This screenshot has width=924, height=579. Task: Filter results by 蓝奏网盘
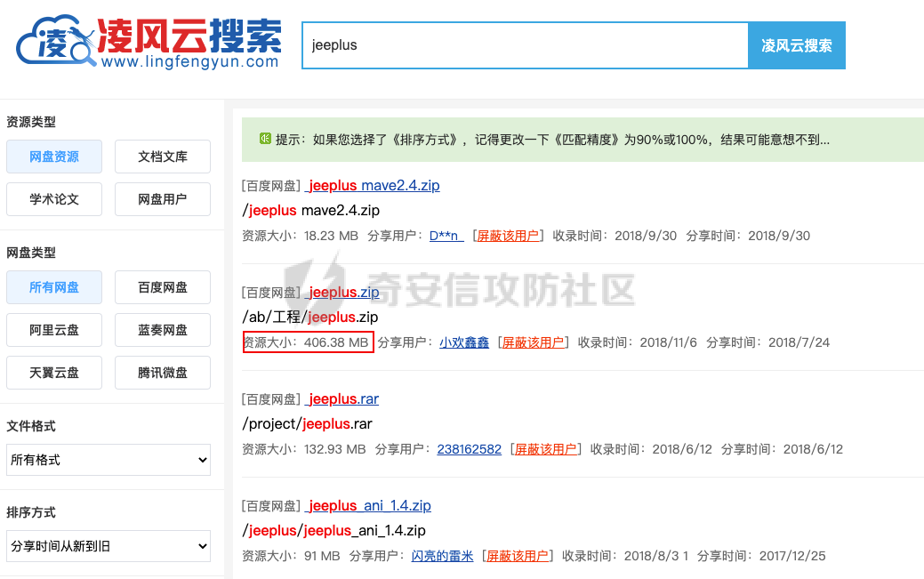(162, 329)
